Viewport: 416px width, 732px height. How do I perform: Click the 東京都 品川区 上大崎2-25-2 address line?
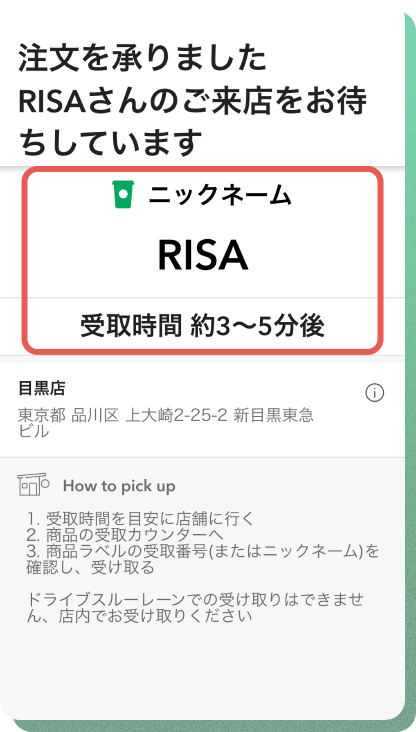coord(165,415)
